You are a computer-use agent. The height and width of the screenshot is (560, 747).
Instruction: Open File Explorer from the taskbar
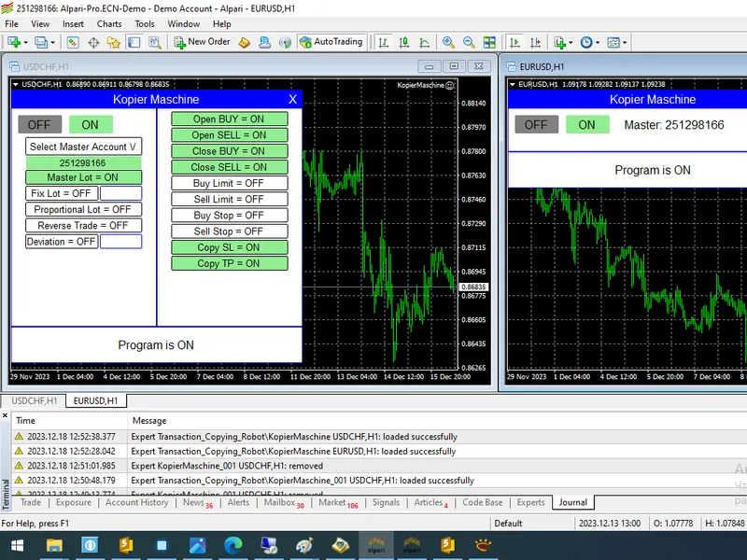54,546
